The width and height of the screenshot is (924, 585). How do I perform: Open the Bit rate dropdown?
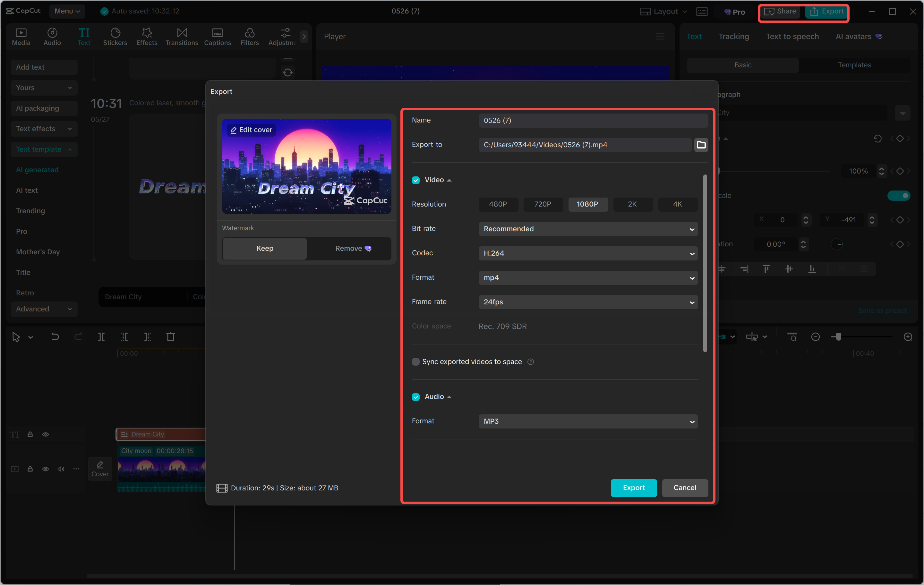click(x=588, y=229)
